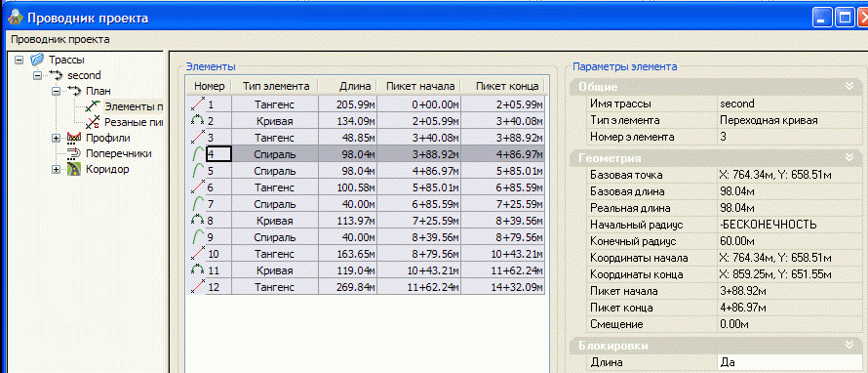868x373 pixels.
Task: Collapse the Геометрия section chevron
Action: (849, 158)
